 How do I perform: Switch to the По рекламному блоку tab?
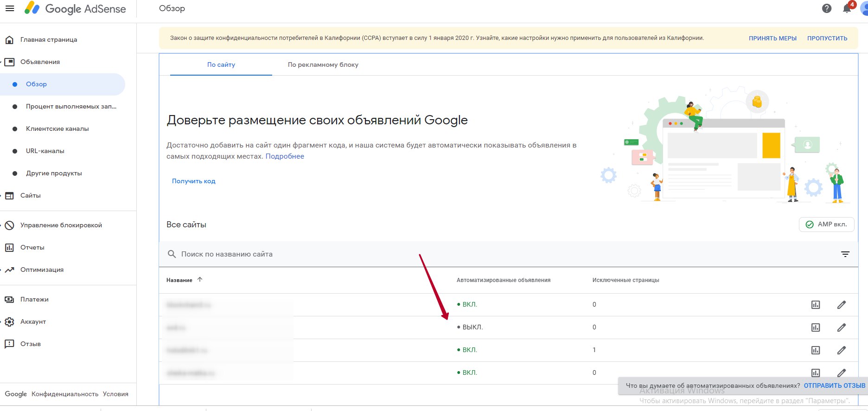point(323,65)
